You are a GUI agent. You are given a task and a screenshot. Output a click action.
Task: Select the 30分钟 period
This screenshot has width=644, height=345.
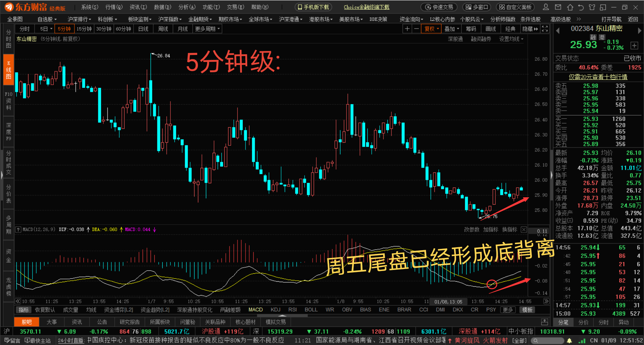click(x=104, y=29)
